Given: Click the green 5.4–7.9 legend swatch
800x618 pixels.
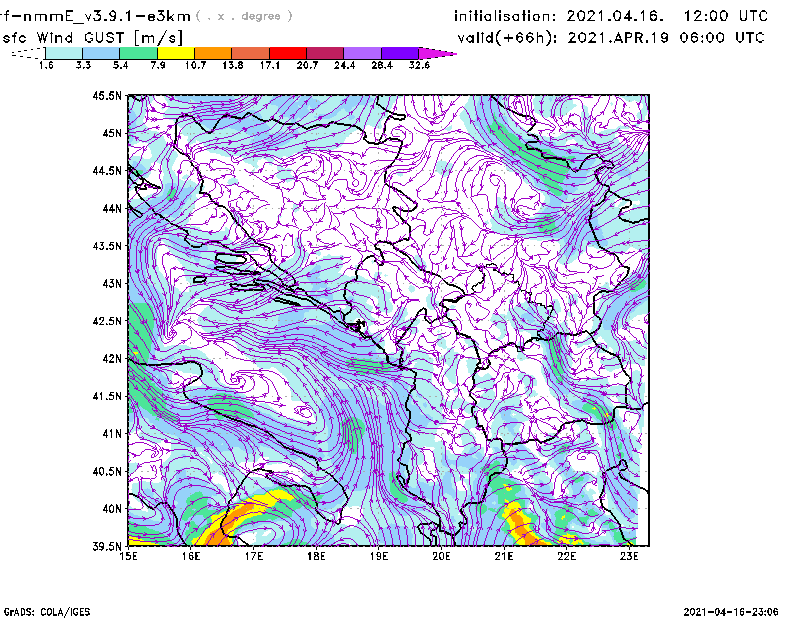Looking at the screenshot, I should coord(139,53).
